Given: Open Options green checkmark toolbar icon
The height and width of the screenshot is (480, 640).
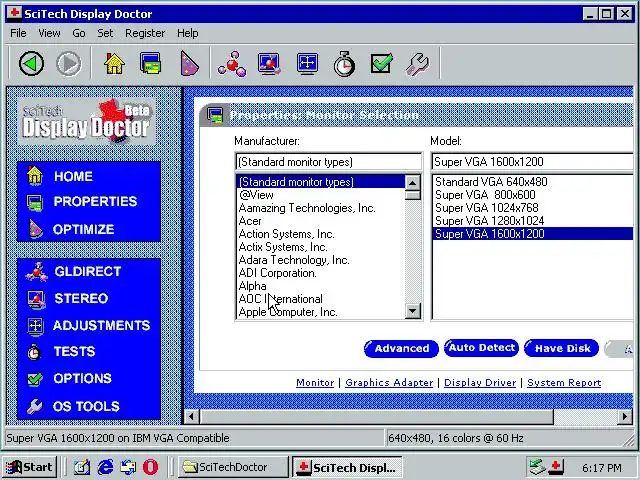Looking at the screenshot, I should tap(382, 63).
